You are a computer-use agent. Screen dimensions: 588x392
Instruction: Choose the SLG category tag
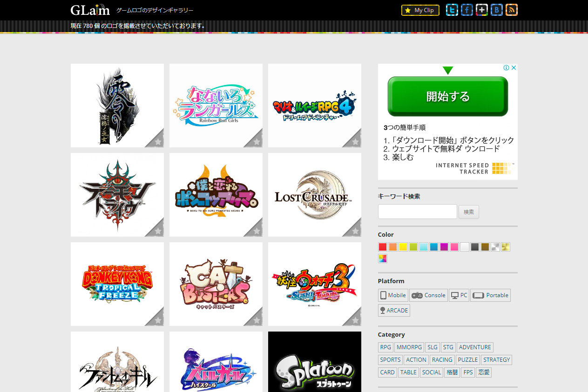pos(433,347)
